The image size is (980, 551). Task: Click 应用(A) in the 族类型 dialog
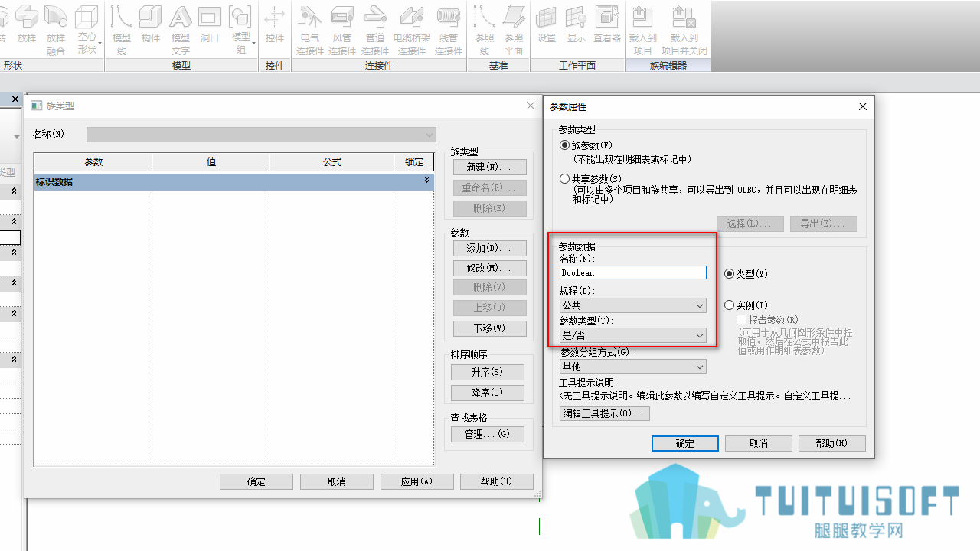[417, 481]
